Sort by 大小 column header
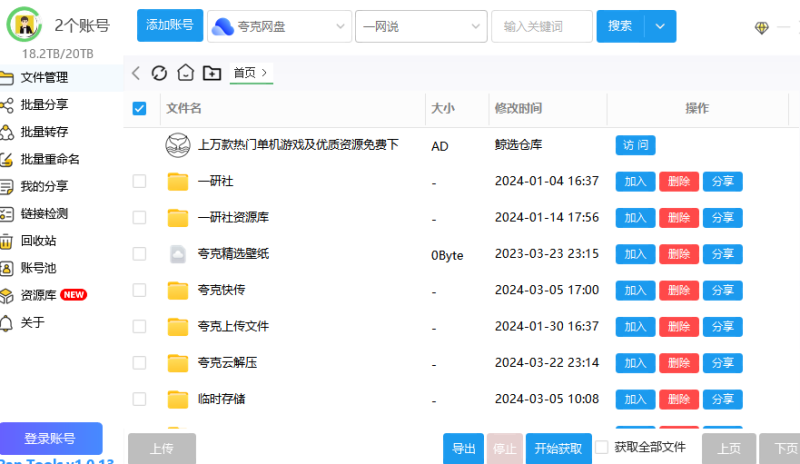 pyautogui.click(x=443, y=108)
